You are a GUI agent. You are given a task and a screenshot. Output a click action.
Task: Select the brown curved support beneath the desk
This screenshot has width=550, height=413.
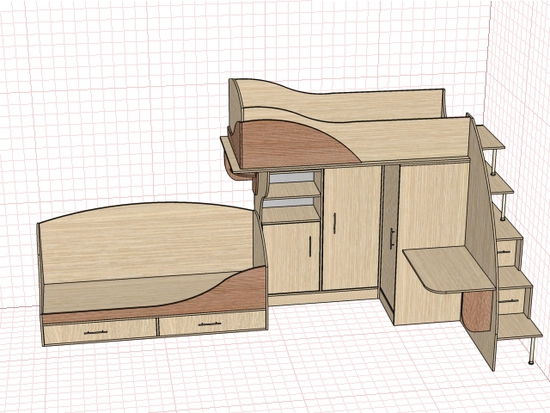pos(478,311)
